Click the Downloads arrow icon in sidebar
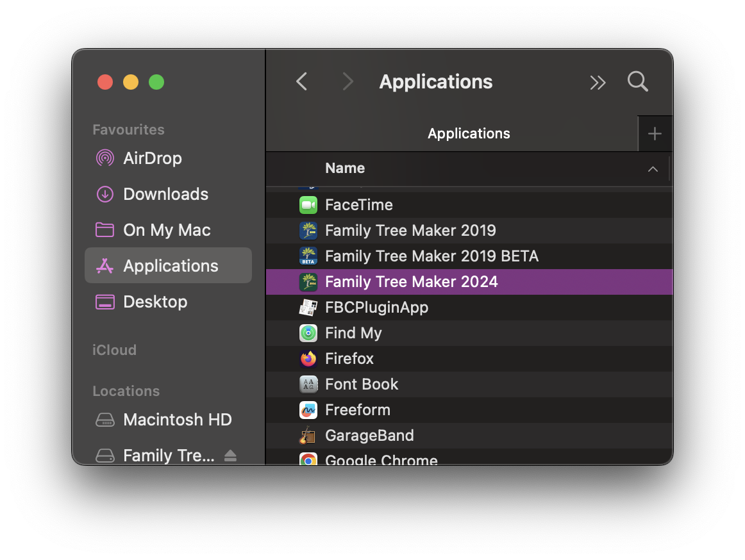Screen dimensions: 745x560 click(x=105, y=194)
